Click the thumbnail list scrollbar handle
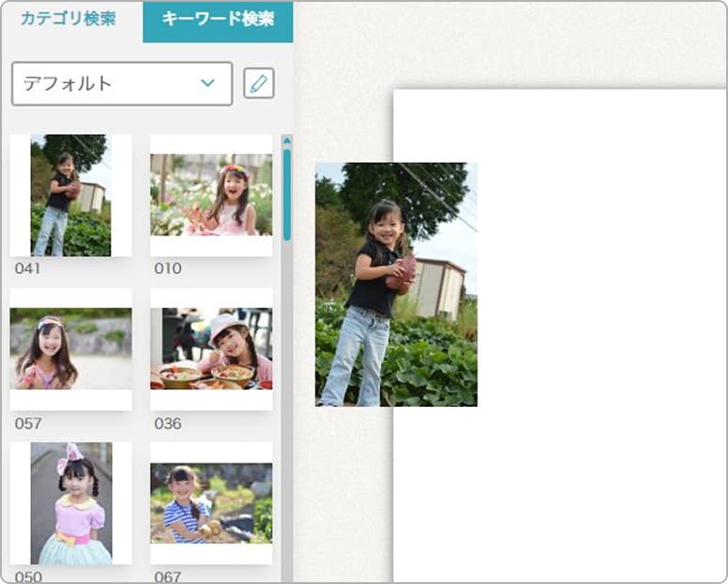 coord(287,195)
